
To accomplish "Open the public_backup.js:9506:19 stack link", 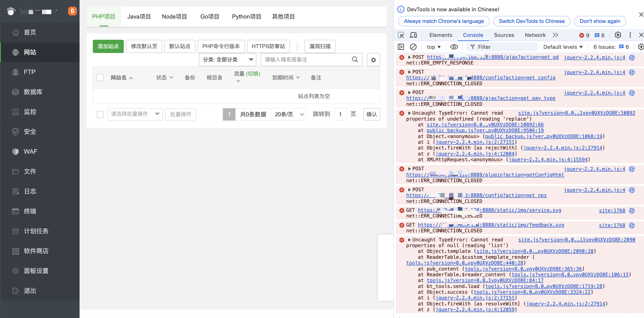I will [x=485, y=131].
